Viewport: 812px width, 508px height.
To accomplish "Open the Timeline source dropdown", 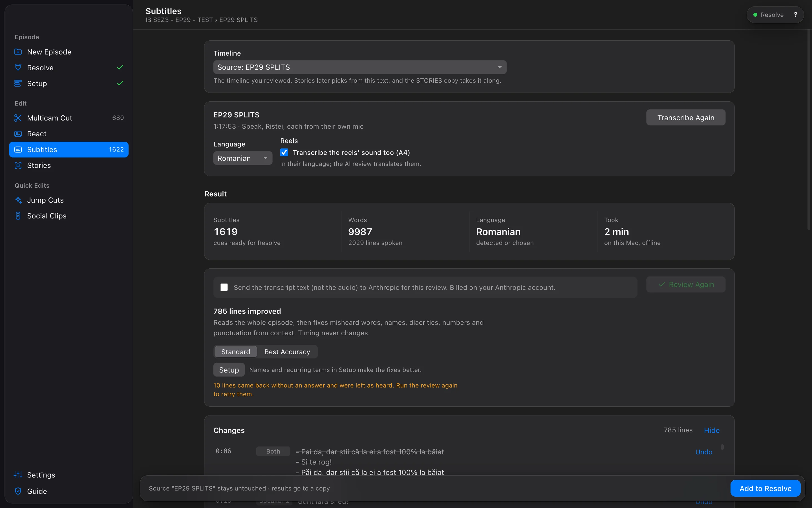I will pos(360,67).
